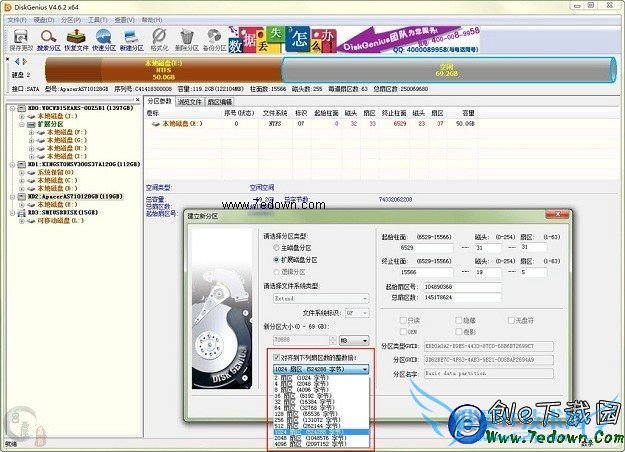Viewport: 625px width, 452px height.
Task: Select 本地磁盘 (C:) in the disk tree
Action: (x=57, y=180)
